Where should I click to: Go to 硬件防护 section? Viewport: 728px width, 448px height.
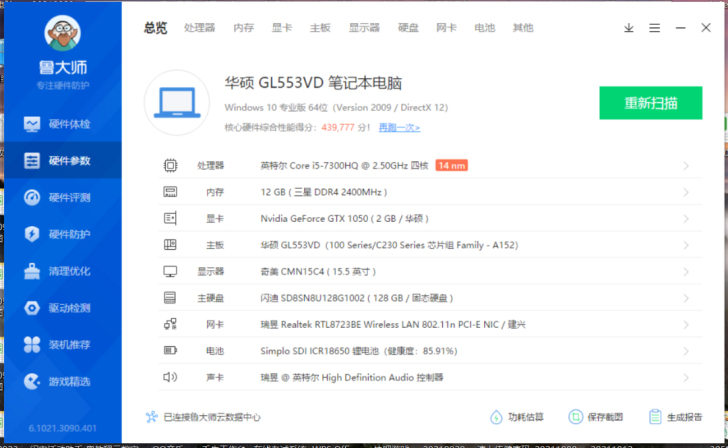coord(63,234)
